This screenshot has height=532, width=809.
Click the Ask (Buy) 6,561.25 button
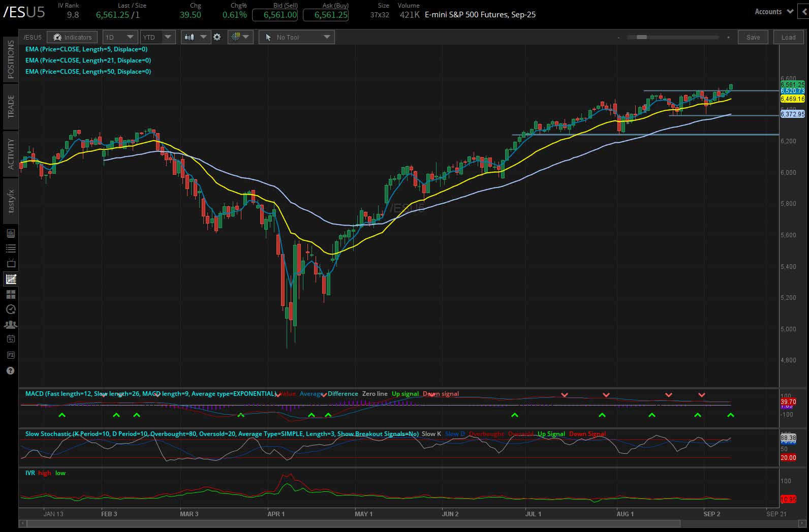pos(326,15)
